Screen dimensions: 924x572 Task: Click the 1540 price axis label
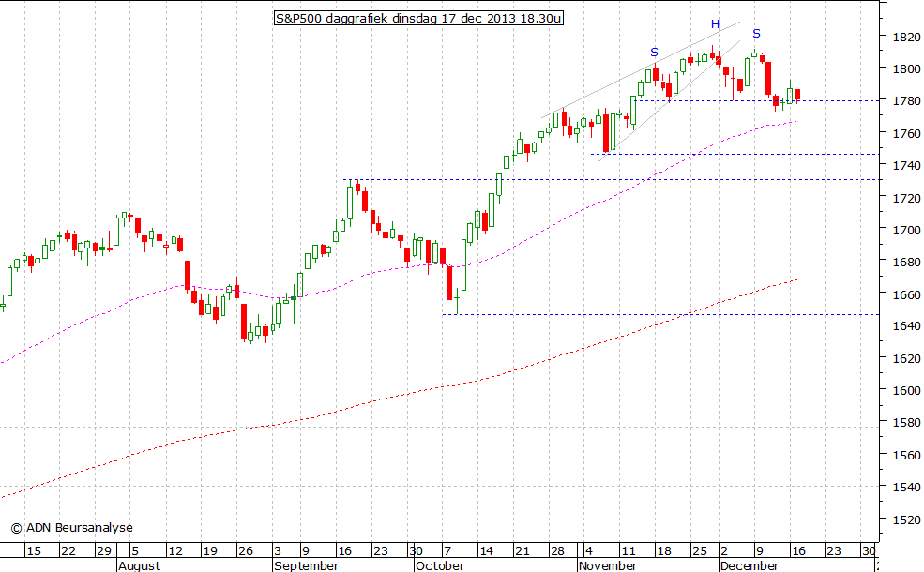coord(907,488)
